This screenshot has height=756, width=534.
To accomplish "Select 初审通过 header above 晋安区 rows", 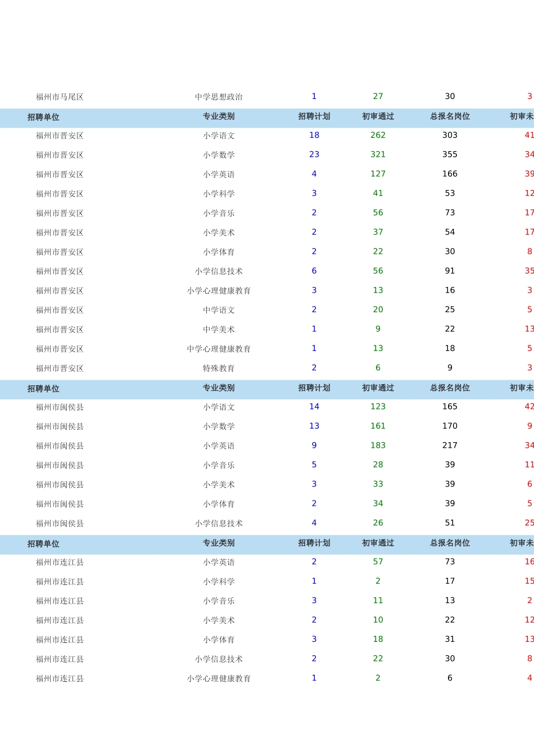I will click(x=378, y=116).
